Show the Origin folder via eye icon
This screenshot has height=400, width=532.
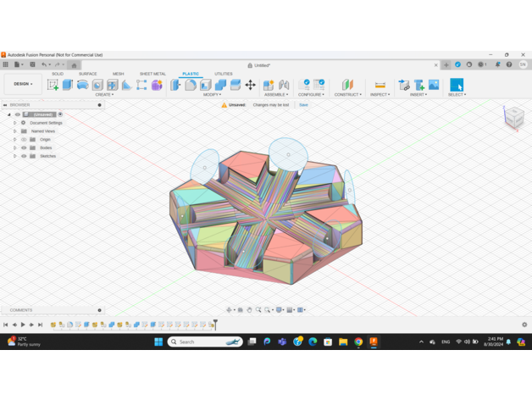(x=24, y=139)
